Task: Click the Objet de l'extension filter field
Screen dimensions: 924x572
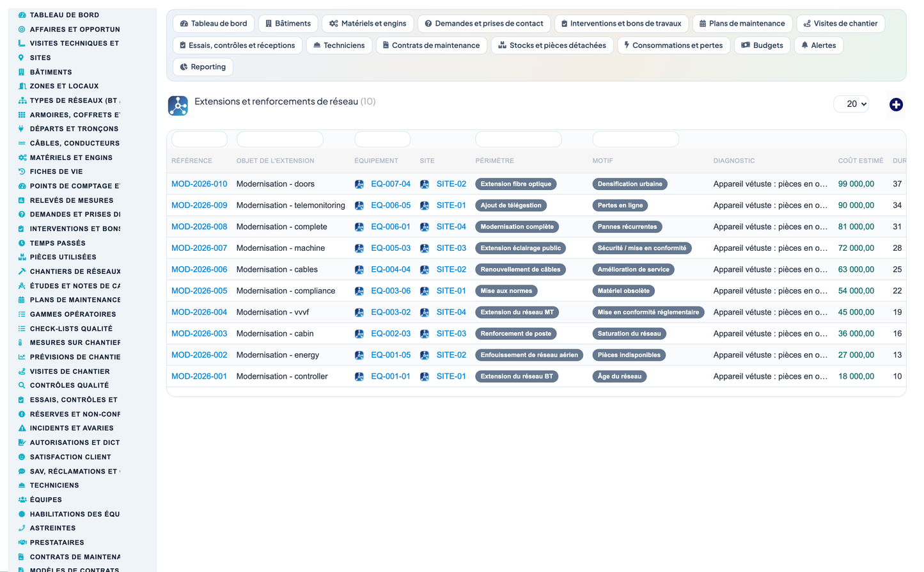Action: 280,139
